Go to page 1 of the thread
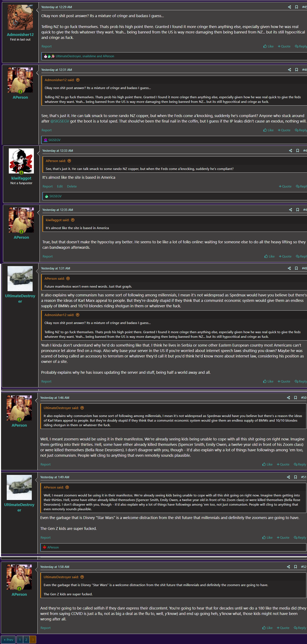This screenshot has width=307, height=644. 20,640
